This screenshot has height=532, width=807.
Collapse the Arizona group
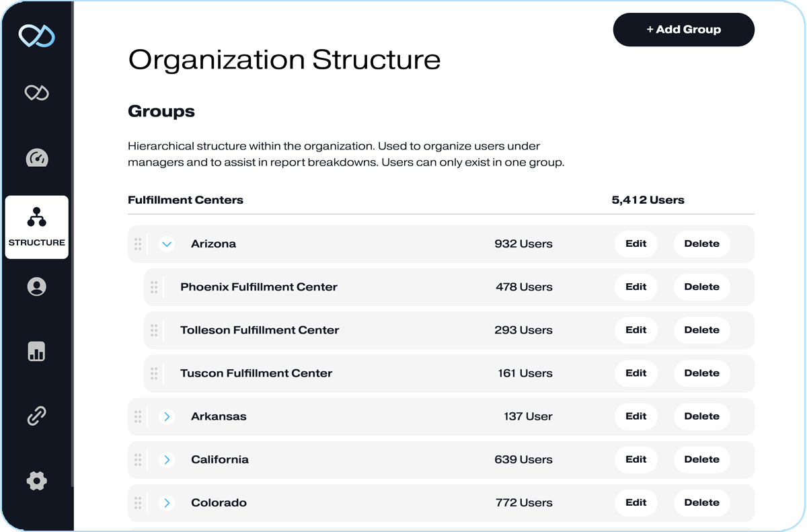167,244
